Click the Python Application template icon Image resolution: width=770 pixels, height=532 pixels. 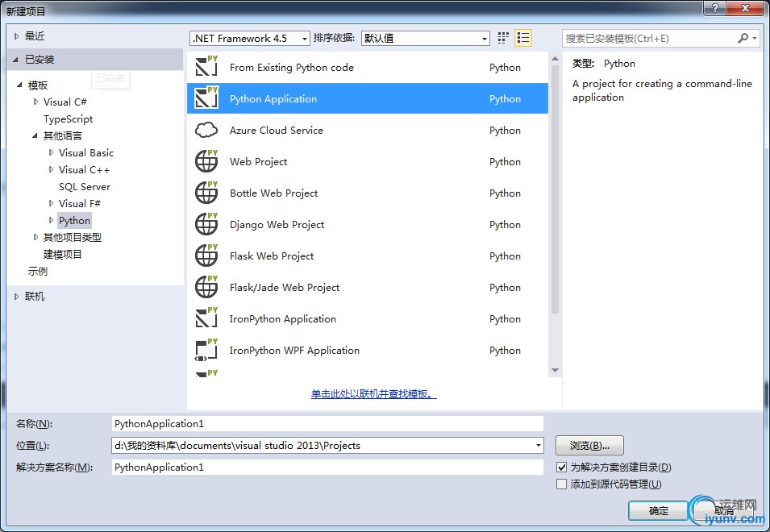tap(206, 98)
